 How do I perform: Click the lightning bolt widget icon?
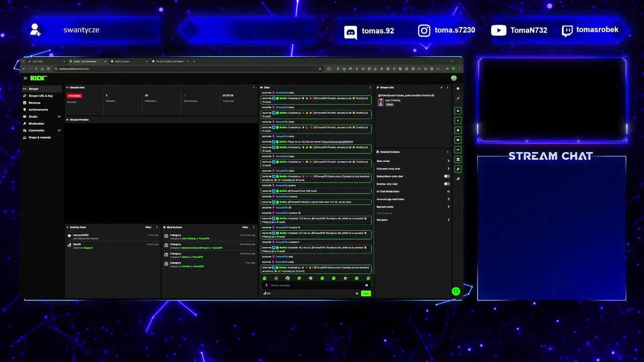point(458,121)
